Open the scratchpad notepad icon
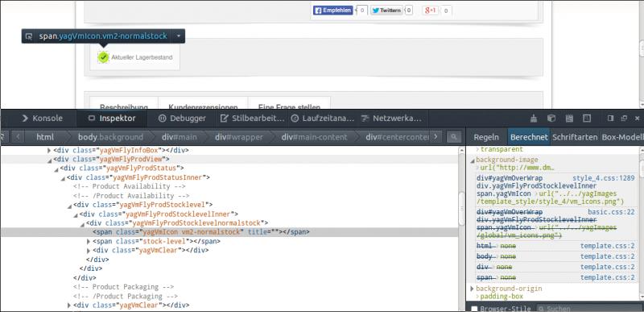This screenshot has height=312, width=644. click(x=569, y=119)
